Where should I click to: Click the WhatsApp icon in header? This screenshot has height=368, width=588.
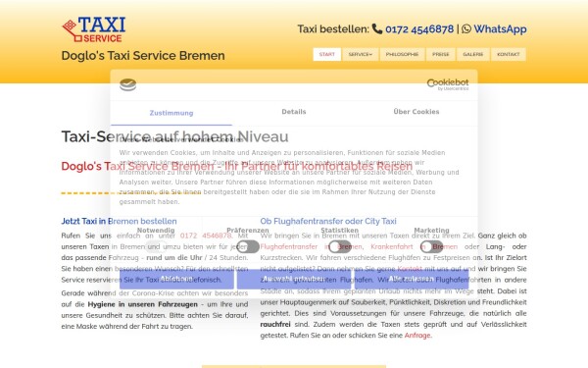[466, 28]
